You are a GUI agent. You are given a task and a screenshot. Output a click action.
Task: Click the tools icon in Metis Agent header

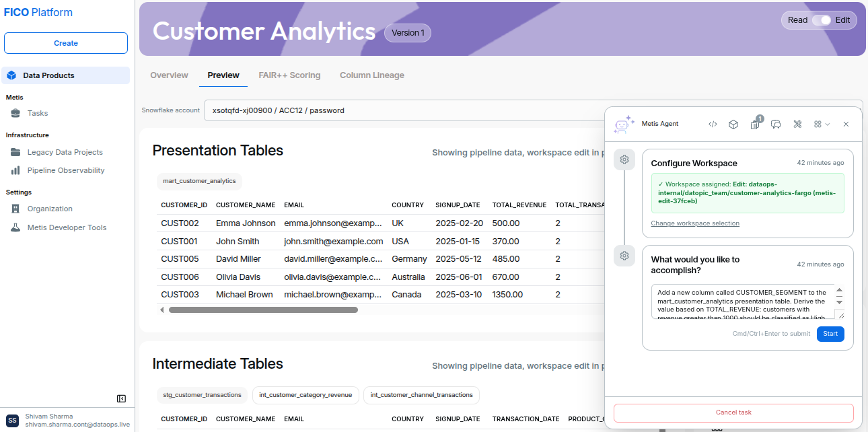pos(797,124)
